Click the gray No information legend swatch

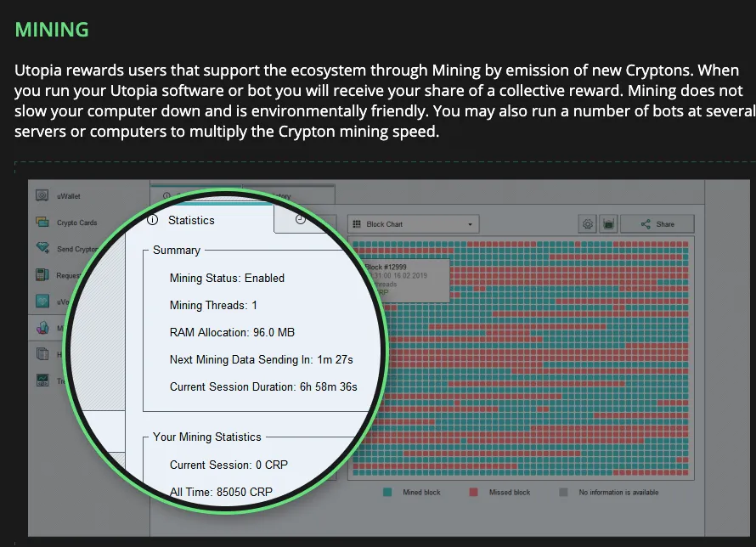click(563, 492)
